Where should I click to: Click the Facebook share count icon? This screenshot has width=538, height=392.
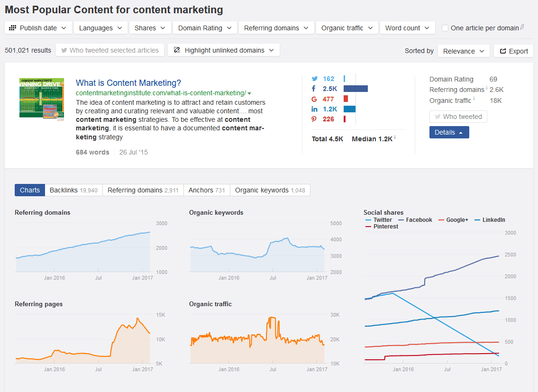point(314,89)
